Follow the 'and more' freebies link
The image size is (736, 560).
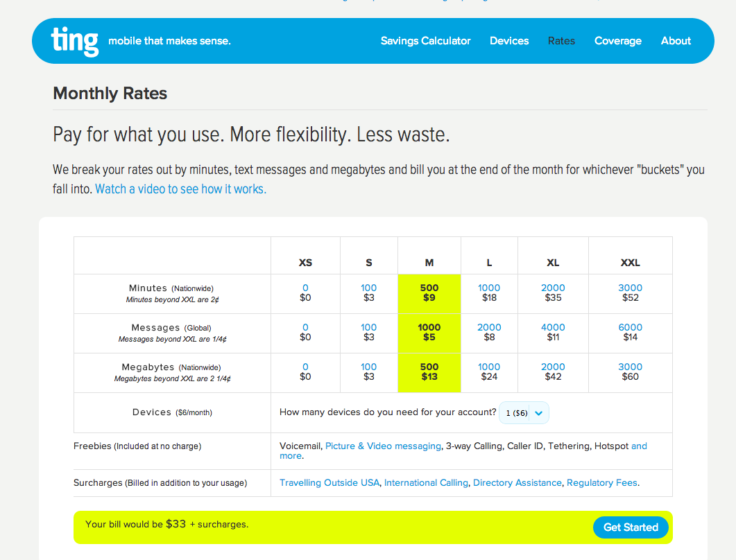(x=639, y=446)
